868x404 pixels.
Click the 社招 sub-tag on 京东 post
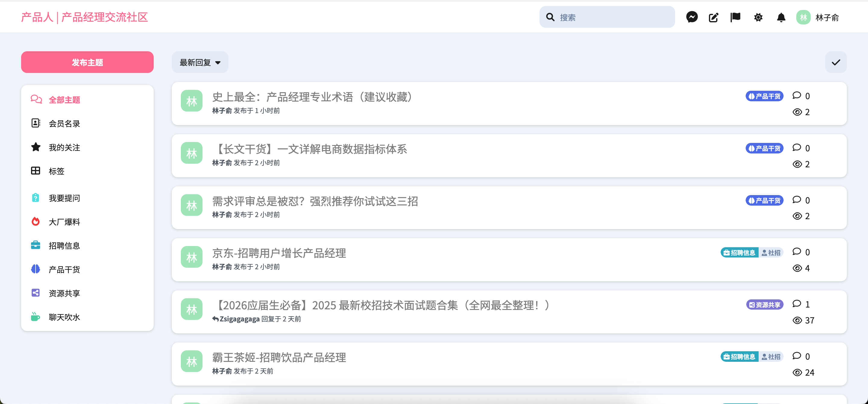click(771, 253)
